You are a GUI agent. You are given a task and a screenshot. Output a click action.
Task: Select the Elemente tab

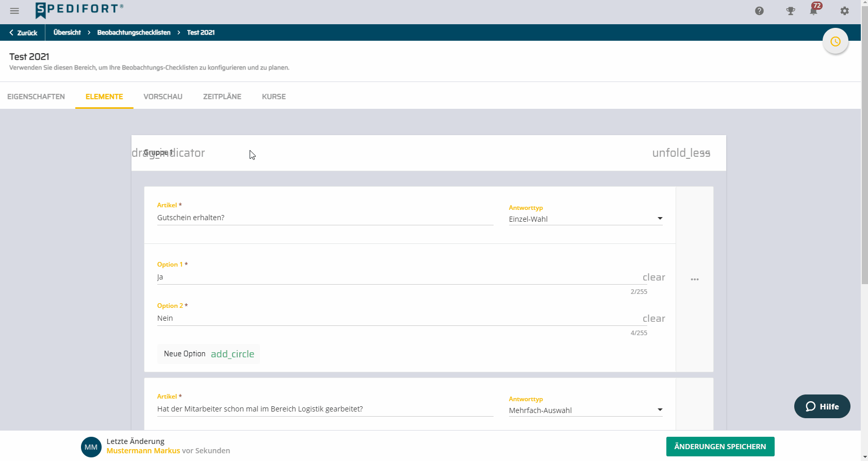coord(104,96)
